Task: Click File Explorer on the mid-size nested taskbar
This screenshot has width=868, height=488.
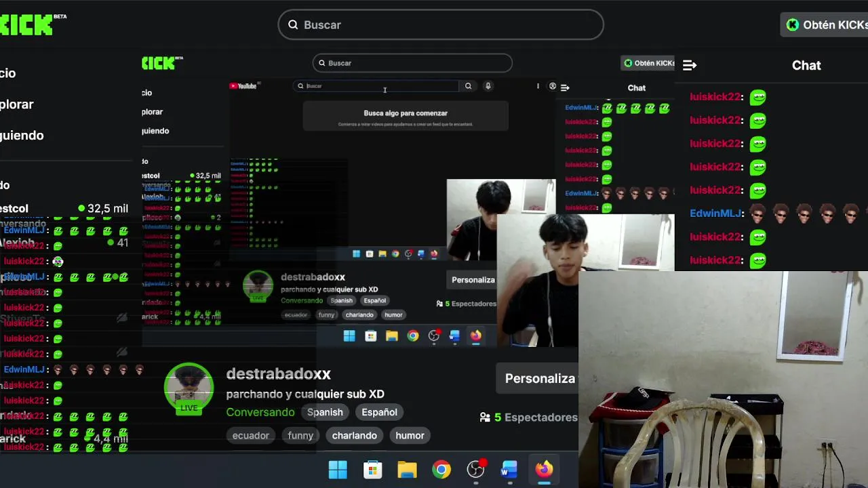Action: (x=392, y=336)
